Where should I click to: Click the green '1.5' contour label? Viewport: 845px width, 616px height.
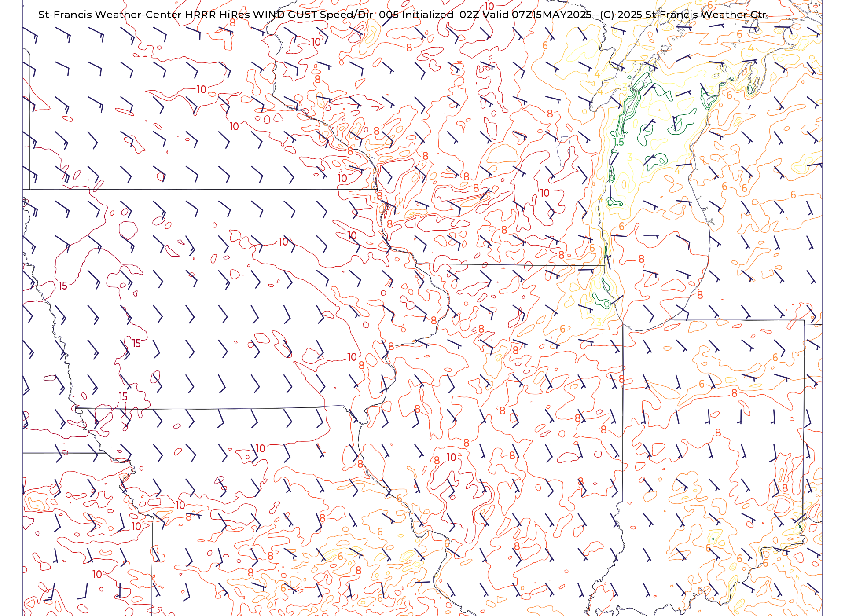[618, 142]
